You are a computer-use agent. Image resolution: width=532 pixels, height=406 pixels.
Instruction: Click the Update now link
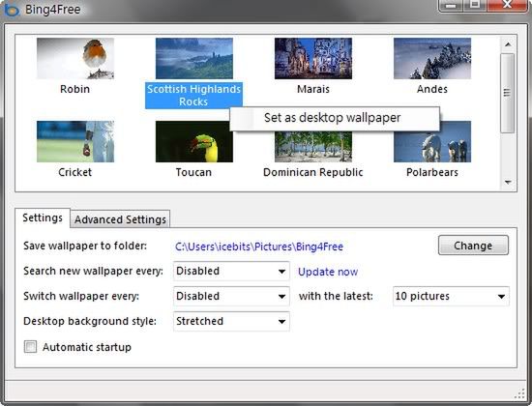click(328, 272)
